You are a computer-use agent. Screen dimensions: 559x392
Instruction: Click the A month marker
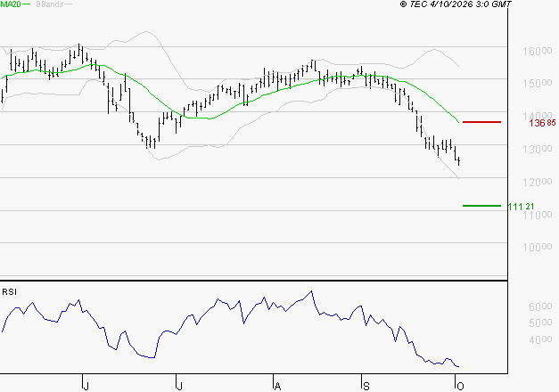pos(278,386)
